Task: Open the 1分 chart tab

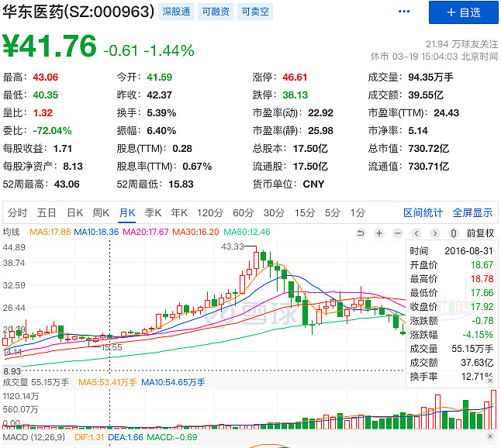Action: (358, 212)
